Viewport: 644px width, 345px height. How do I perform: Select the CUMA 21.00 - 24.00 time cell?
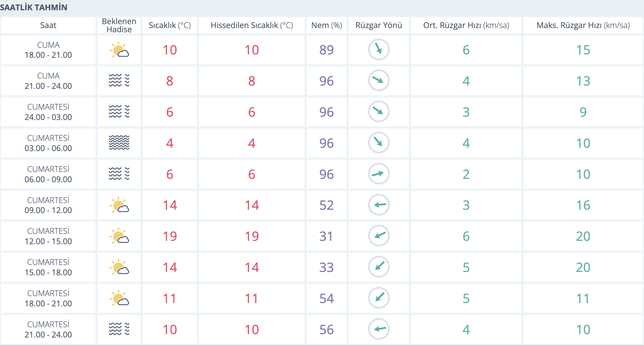click(x=48, y=81)
